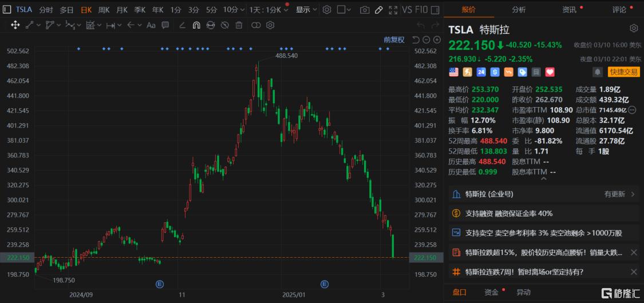The height and width of the screenshot is (303, 644).
Task: Select the range measure tool
Action: [x=110, y=26]
